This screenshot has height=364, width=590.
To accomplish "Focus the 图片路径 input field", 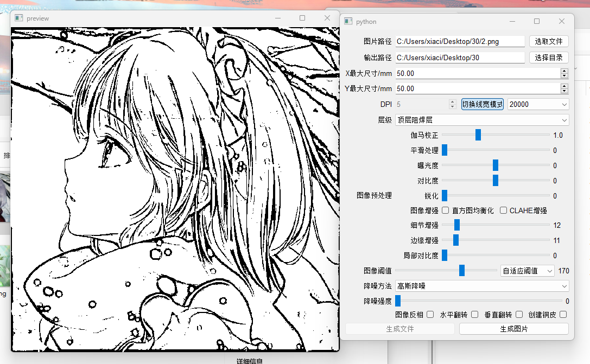I will pos(460,41).
